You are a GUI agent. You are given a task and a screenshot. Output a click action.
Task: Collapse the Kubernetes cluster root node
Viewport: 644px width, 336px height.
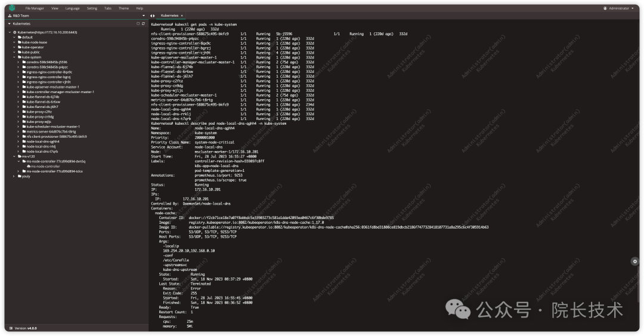[x=10, y=32]
